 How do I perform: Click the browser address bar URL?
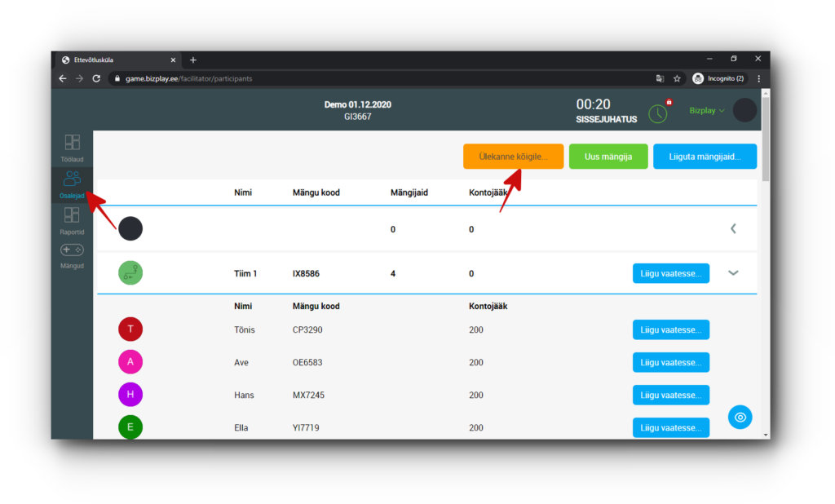pos(188,79)
